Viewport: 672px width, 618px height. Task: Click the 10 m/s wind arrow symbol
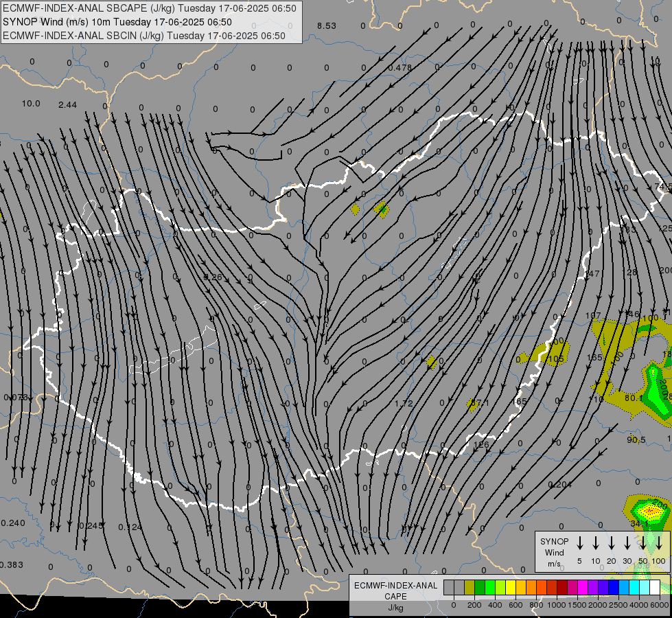(x=596, y=542)
